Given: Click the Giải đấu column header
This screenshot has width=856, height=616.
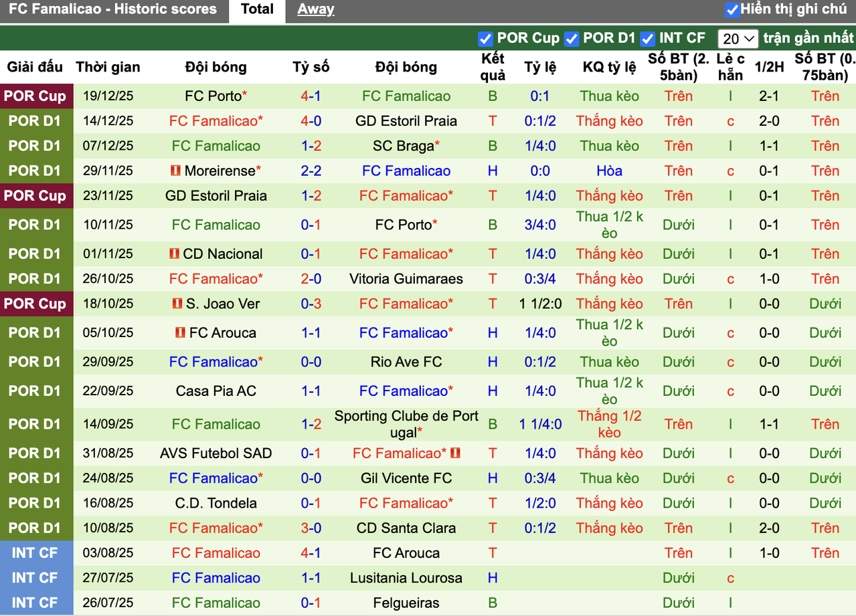Looking at the screenshot, I should click(x=35, y=67).
